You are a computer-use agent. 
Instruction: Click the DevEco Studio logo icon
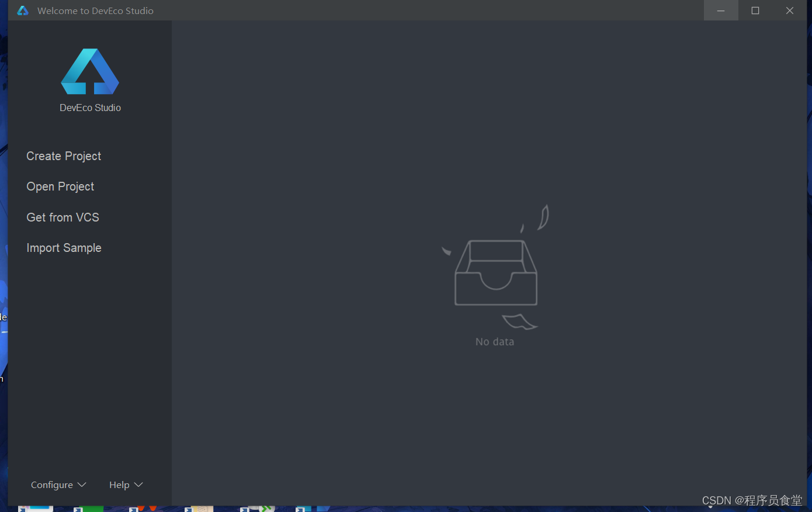click(x=90, y=71)
